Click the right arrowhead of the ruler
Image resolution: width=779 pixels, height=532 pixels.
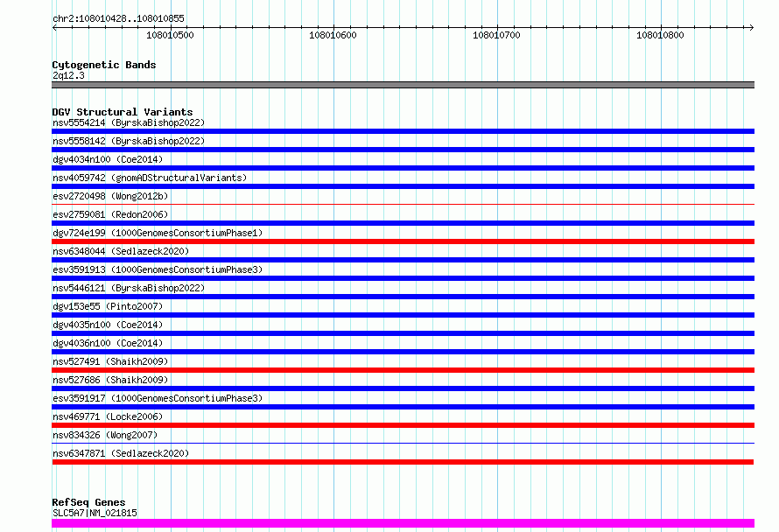click(752, 27)
